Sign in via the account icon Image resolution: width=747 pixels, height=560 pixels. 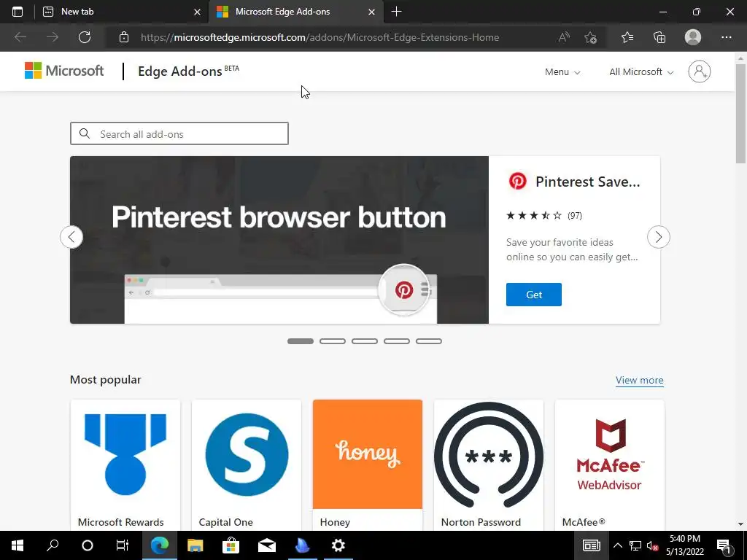pos(699,71)
